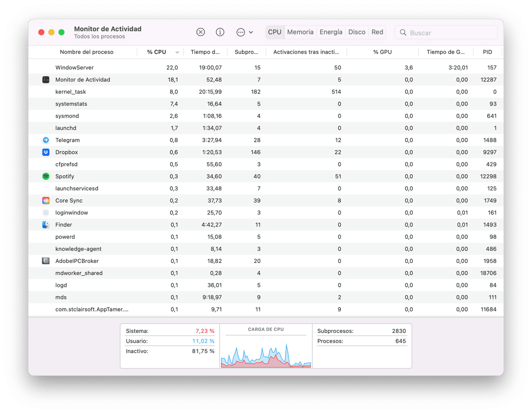This screenshot has width=532, height=413.
Task: Sort by Nombre del proceso column
Action: click(x=87, y=52)
